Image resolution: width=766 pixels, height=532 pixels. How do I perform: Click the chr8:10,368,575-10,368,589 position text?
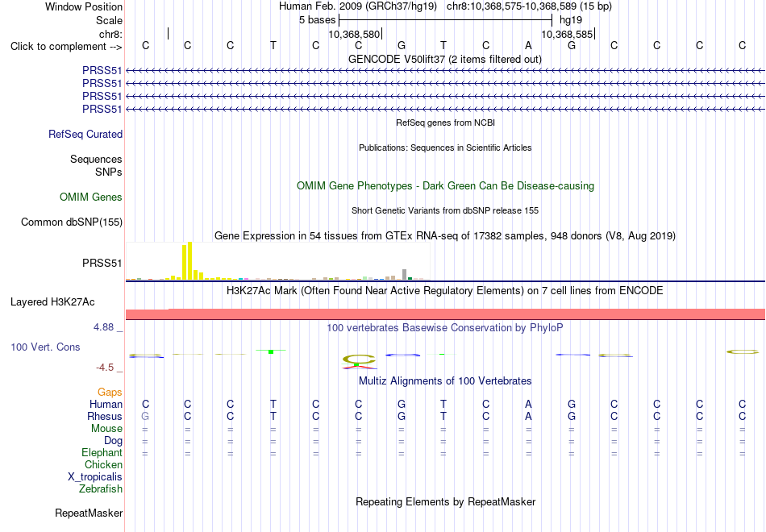point(529,6)
